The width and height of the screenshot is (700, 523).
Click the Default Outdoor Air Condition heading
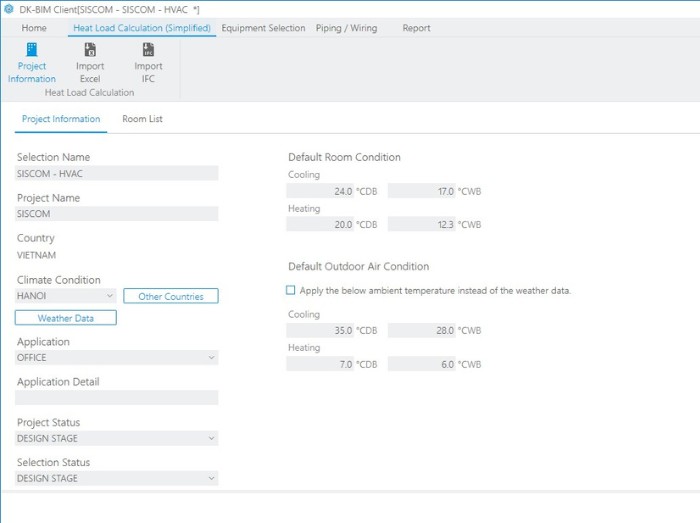pos(358,266)
